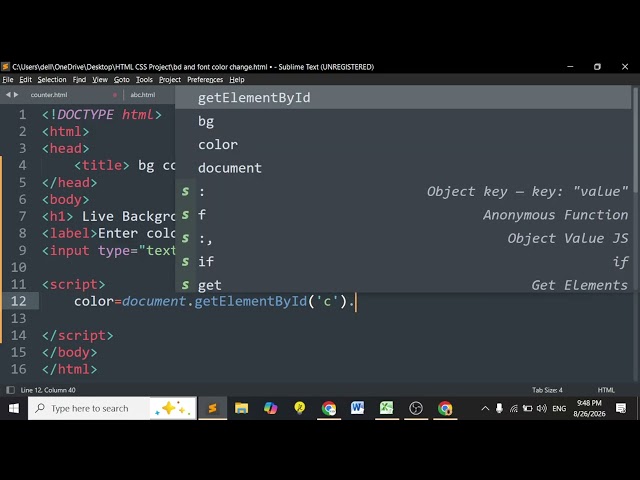Viewport: 640px width, 480px height.
Task: Open the Project menu
Action: pos(170,80)
